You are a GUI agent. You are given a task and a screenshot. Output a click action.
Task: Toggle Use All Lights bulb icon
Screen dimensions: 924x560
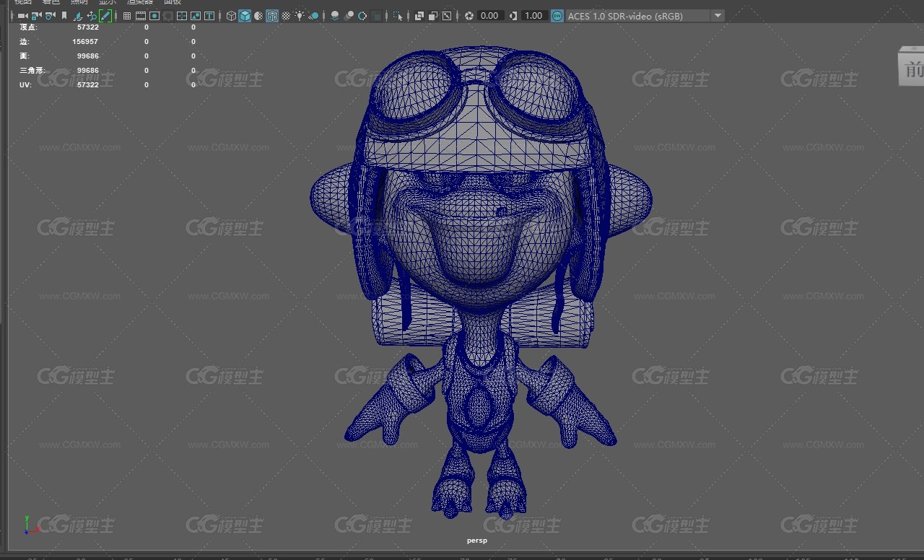[x=300, y=16]
